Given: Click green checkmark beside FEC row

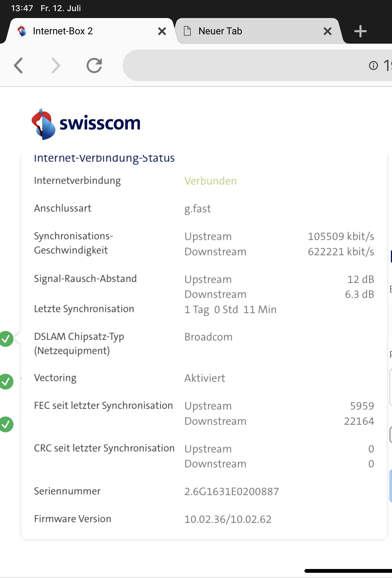Looking at the screenshot, I should pyautogui.click(x=6, y=424).
